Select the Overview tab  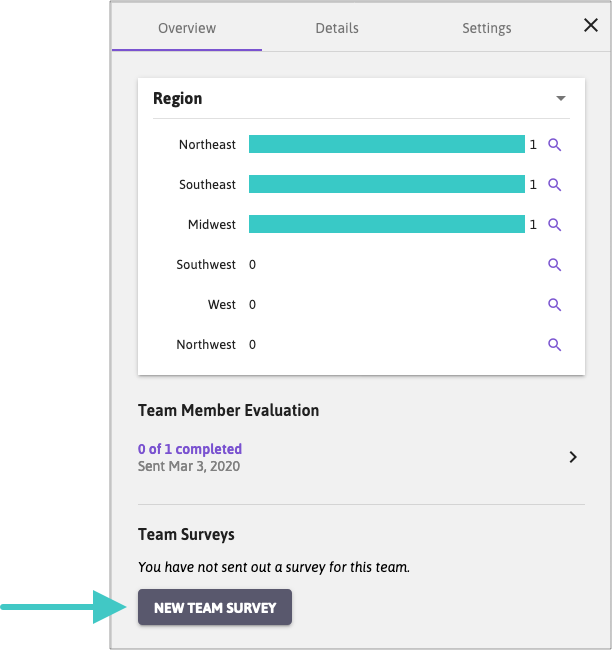pos(187,28)
